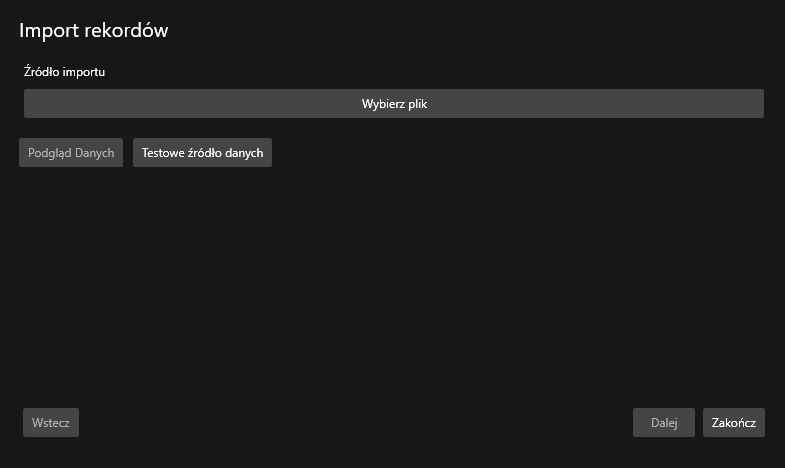Return to previous step using Wstecz
This screenshot has width=785, height=468.
[51, 423]
